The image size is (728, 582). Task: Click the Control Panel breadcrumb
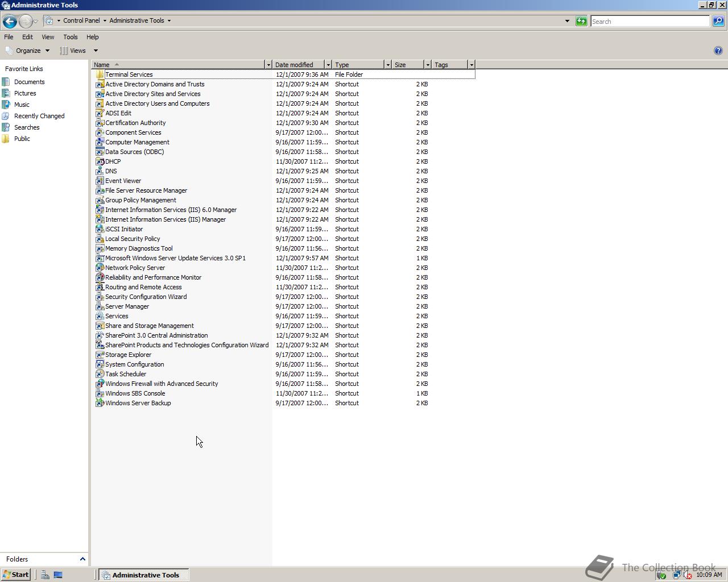[81, 20]
